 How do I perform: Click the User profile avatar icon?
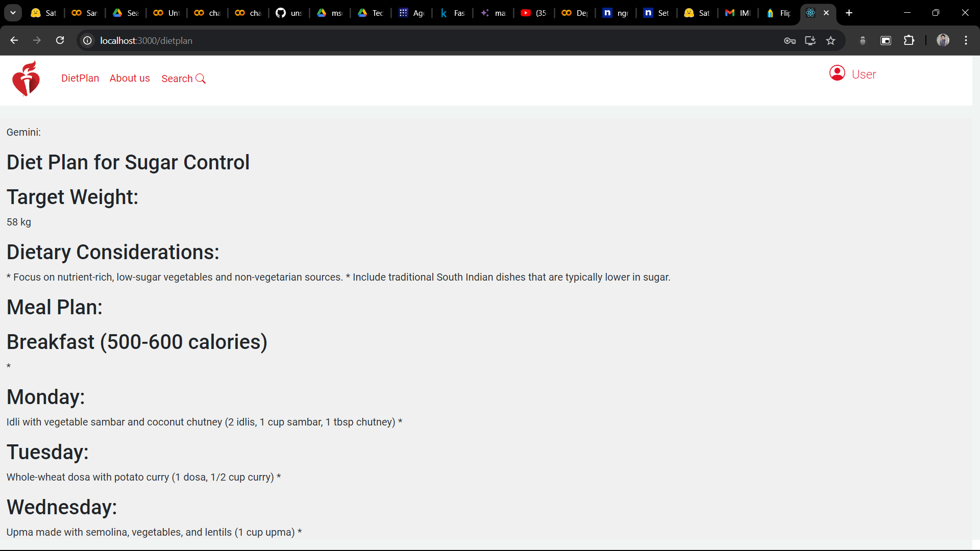click(x=837, y=73)
